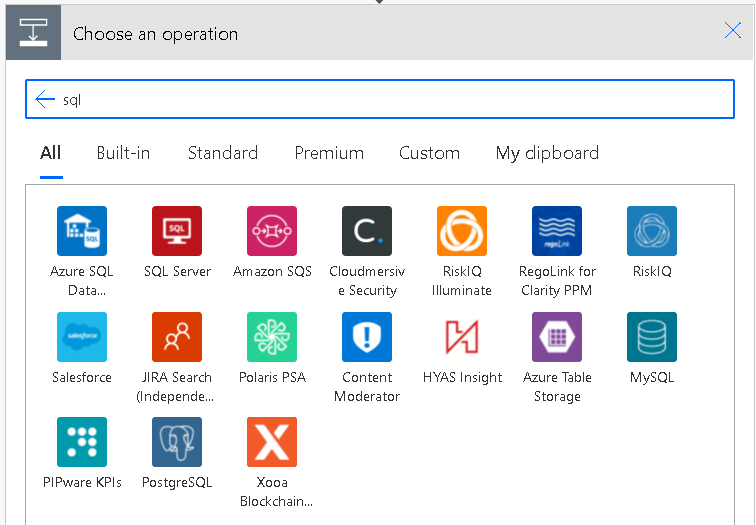This screenshot has height=525, width=756.
Task: Choose the SQL Server connector icon
Action: (176, 231)
